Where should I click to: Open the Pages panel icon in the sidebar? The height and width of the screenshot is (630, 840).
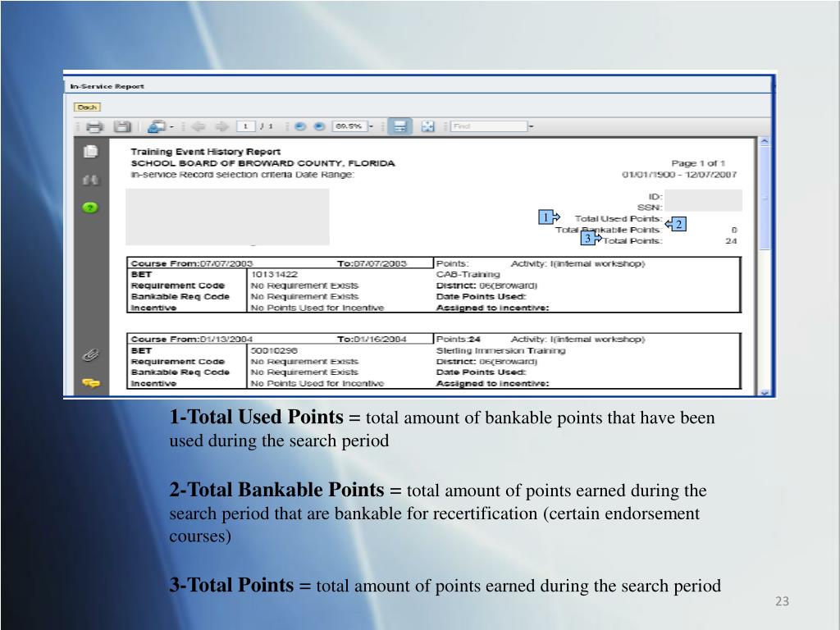pyautogui.click(x=90, y=152)
